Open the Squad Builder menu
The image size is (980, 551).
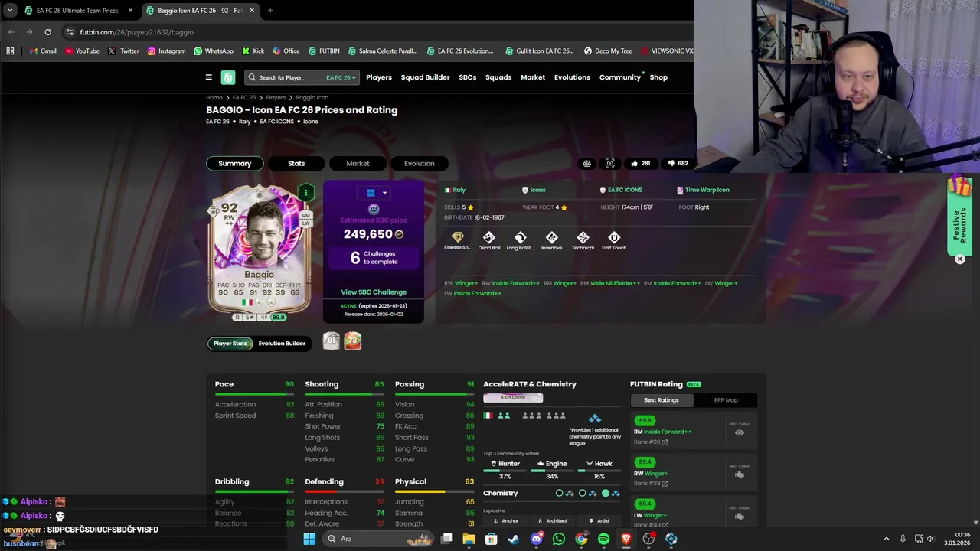pos(425,77)
